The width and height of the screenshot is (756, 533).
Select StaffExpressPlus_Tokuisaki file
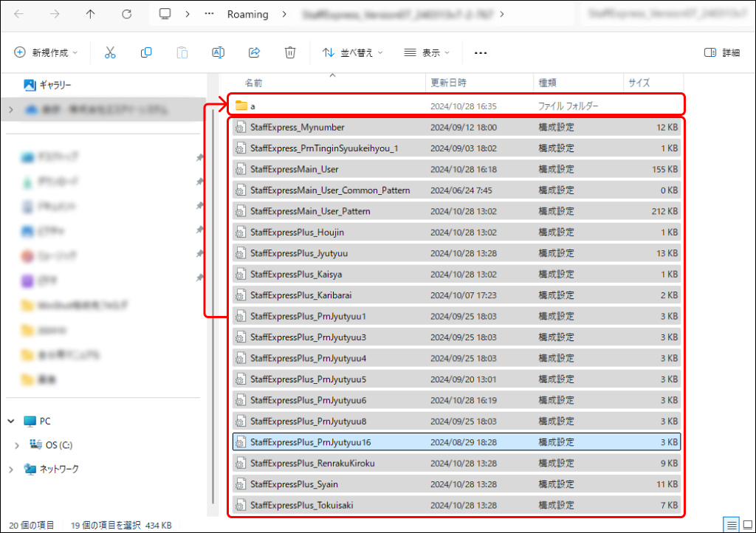tap(456, 505)
